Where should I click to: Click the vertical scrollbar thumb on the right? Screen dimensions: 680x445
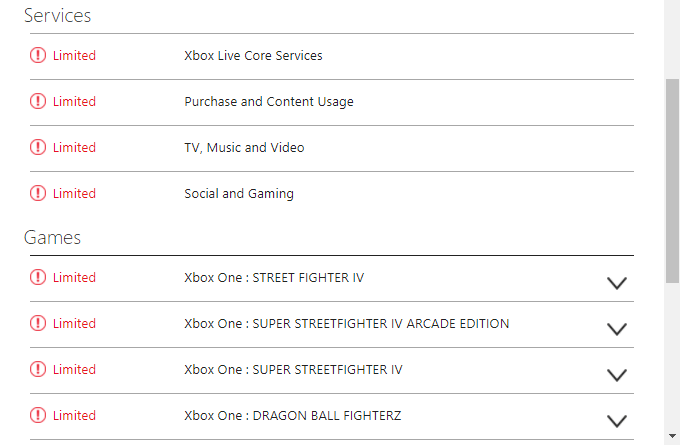[672, 180]
